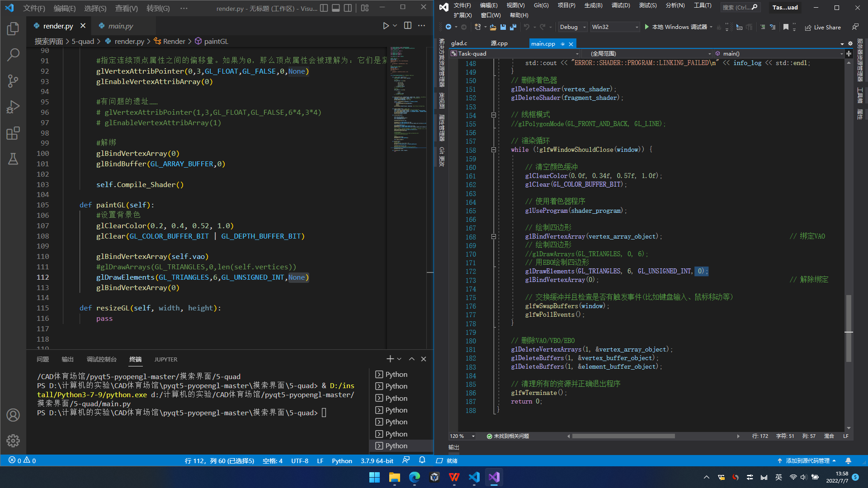Viewport: 868px width, 488px height.
Task: Click the Live Share button
Action: 823,28
